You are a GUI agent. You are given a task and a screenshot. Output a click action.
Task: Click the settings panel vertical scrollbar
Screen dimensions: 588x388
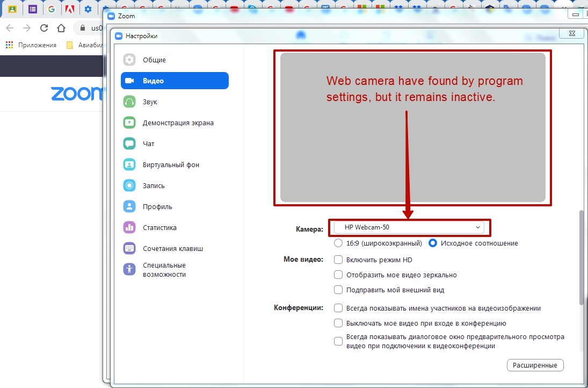[582, 257]
